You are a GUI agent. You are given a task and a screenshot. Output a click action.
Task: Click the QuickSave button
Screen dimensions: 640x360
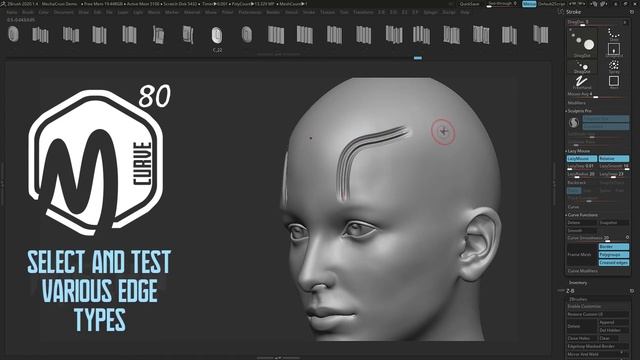(469, 4)
